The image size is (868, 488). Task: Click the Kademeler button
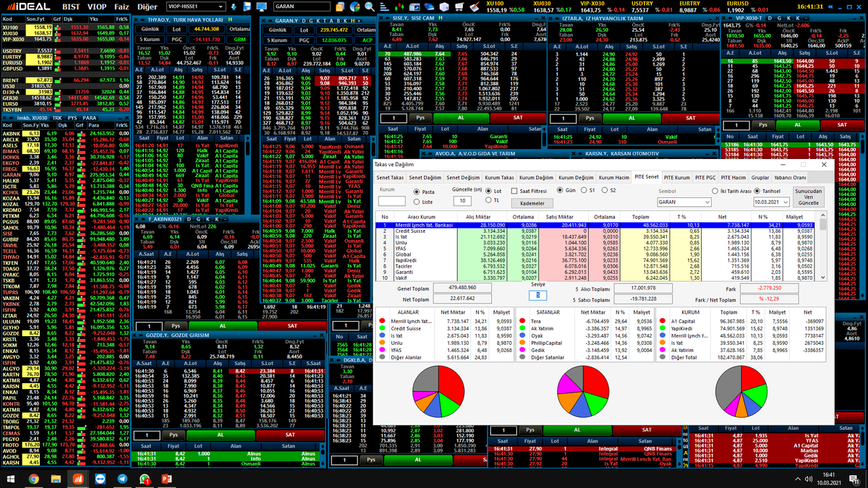532,203
